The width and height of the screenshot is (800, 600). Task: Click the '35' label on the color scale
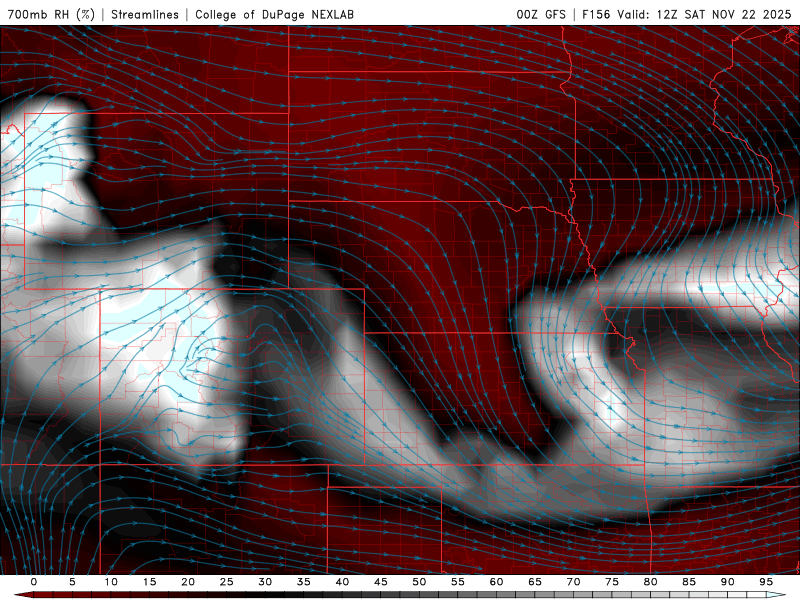pos(304,582)
